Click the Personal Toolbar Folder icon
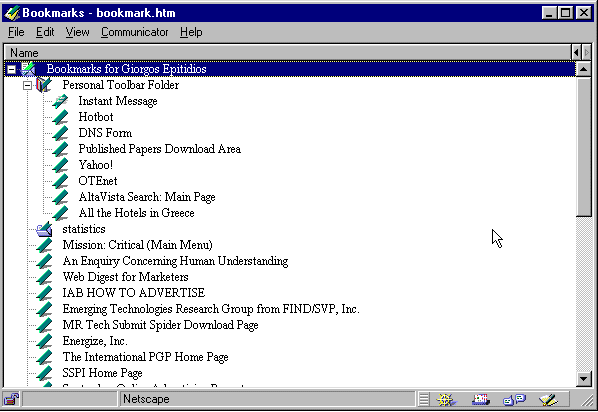 tap(43, 85)
